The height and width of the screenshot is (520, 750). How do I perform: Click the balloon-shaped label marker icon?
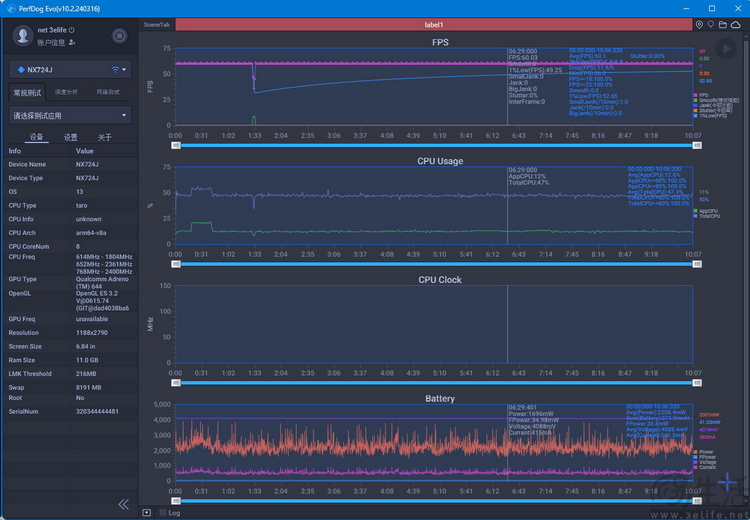tap(711, 25)
